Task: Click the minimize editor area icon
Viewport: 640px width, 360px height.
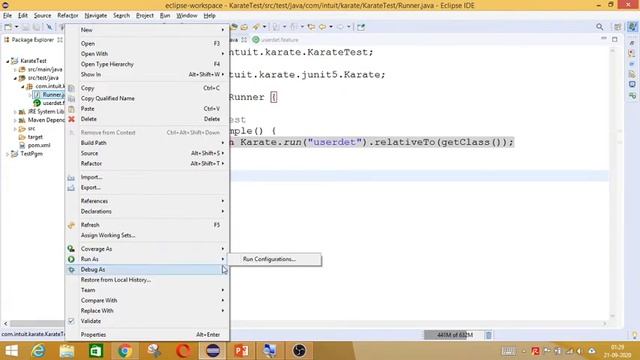Action: [x=604, y=38]
